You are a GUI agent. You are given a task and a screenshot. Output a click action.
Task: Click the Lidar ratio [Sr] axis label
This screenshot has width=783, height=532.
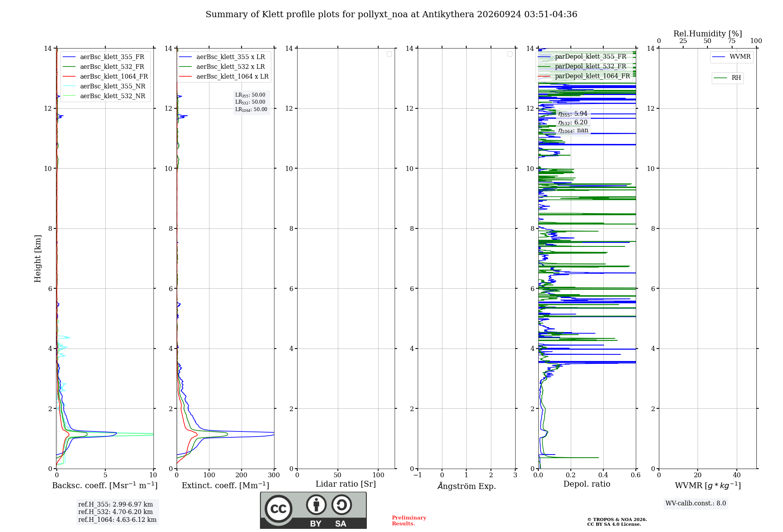346,484
